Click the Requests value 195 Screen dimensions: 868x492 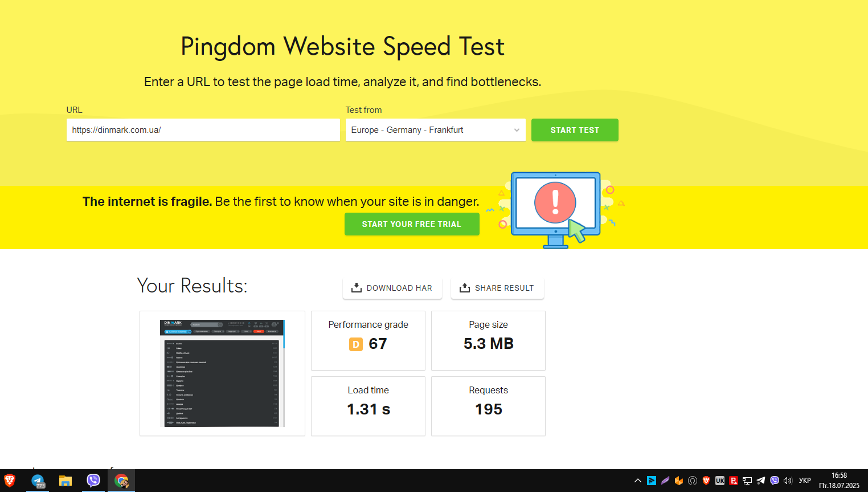[x=489, y=409]
